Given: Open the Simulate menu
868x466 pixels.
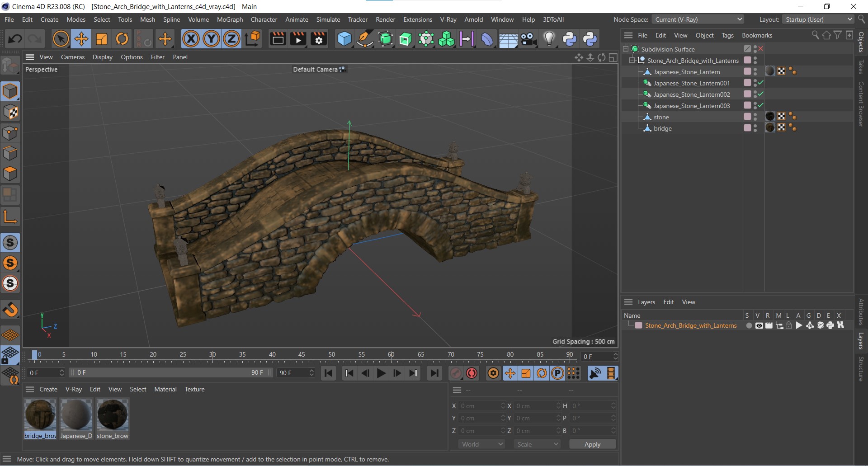Looking at the screenshot, I should pyautogui.click(x=328, y=19).
